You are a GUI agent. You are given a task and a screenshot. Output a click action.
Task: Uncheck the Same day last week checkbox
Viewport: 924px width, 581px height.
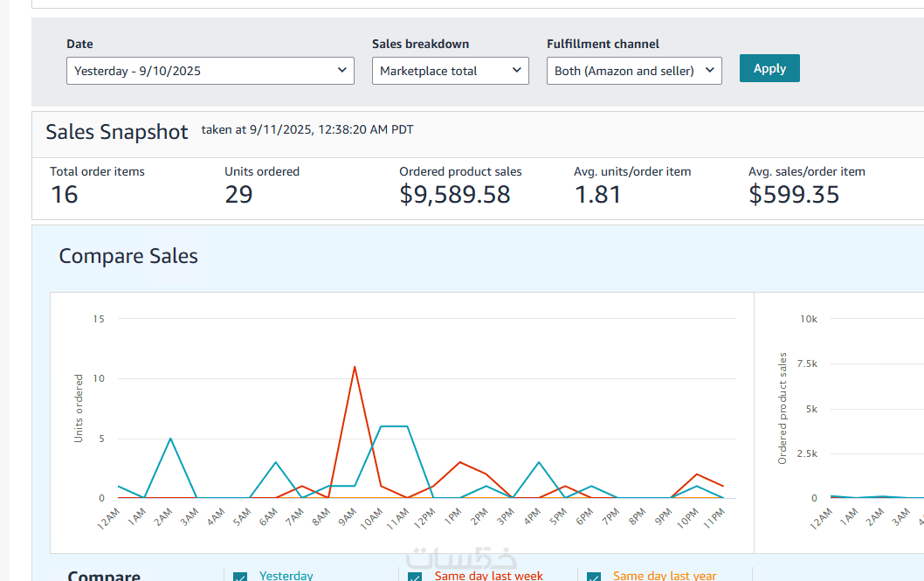click(415, 577)
